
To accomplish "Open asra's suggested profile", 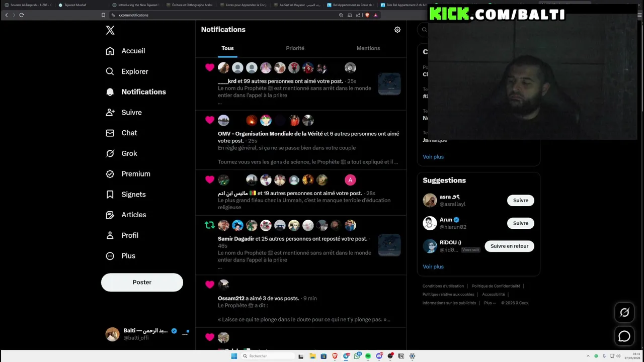I will (450, 197).
